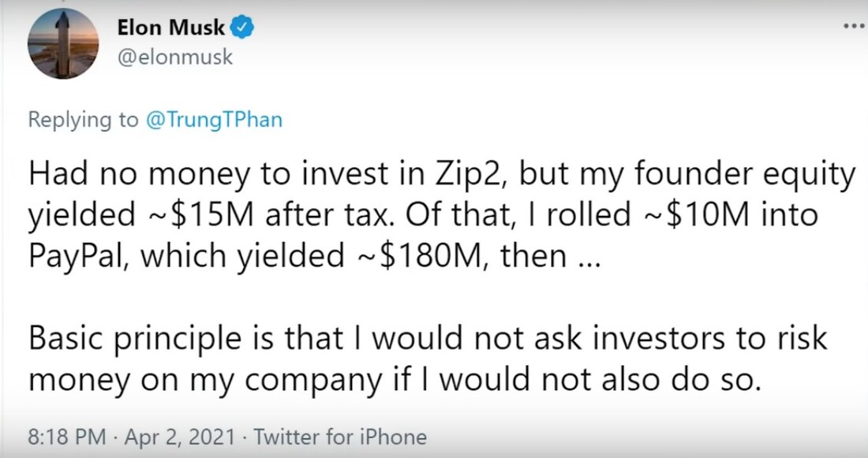This screenshot has width=868, height=458.
Task: Open the @TrungTPhan profile link
Action: point(216,120)
